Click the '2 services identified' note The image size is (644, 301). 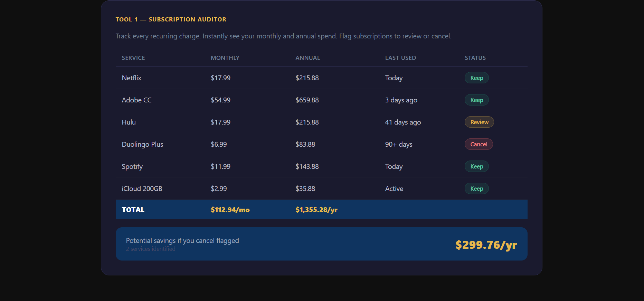[x=151, y=249]
